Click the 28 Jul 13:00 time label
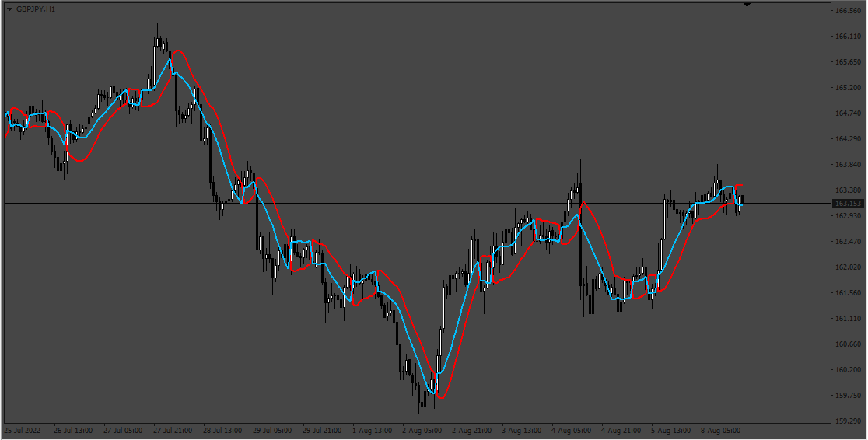Image resolution: width=868 pixels, height=440 pixels. pyautogui.click(x=222, y=431)
